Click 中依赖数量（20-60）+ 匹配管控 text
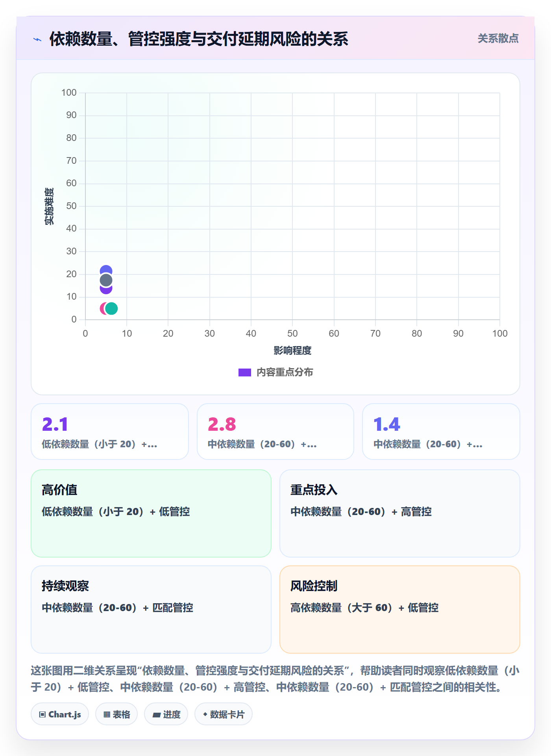Image resolution: width=551 pixels, height=756 pixels. [117, 608]
